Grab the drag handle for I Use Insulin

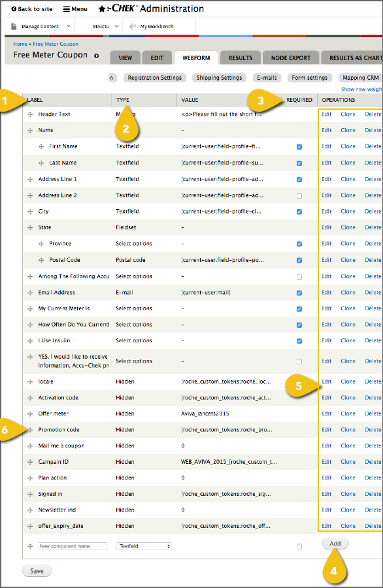(30, 341)
